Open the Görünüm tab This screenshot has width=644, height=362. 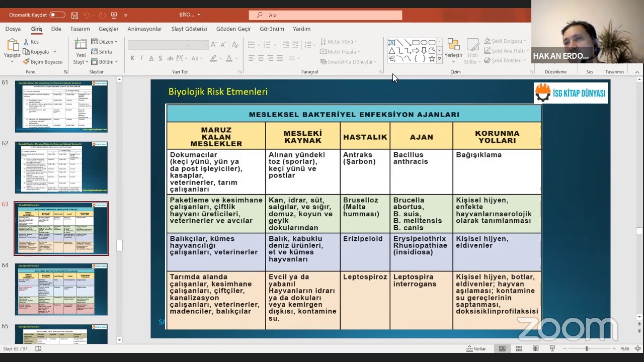tap(272, 29)
